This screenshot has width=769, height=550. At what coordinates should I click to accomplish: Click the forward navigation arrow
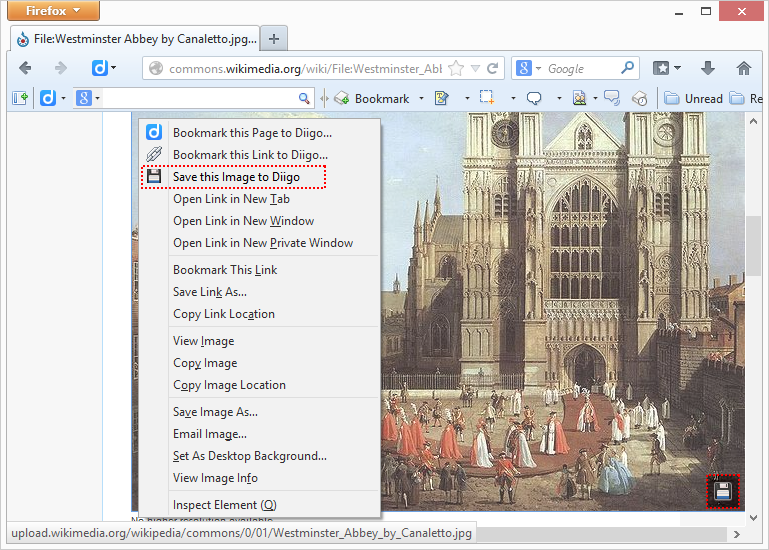tap(60, 68)
